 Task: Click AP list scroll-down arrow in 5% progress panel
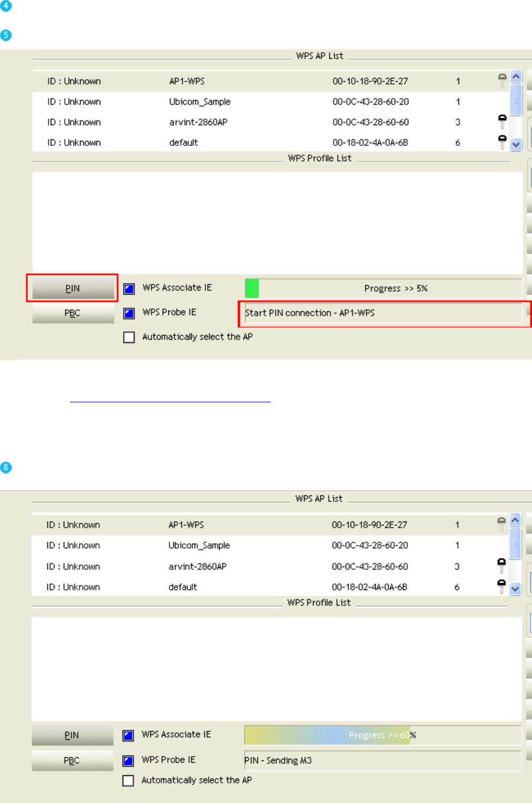pyautogui.click(x=516, y=145)
